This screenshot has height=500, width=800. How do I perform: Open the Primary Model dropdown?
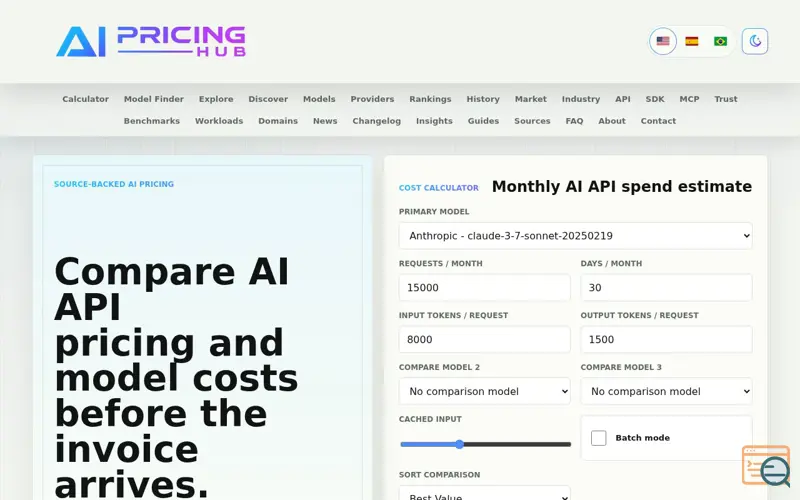pos(576,236)
